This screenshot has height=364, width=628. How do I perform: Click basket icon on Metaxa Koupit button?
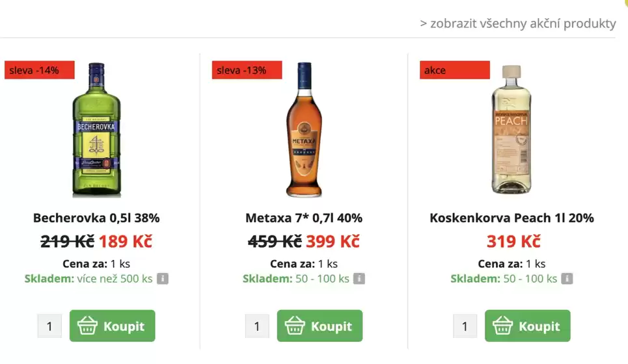295,326
